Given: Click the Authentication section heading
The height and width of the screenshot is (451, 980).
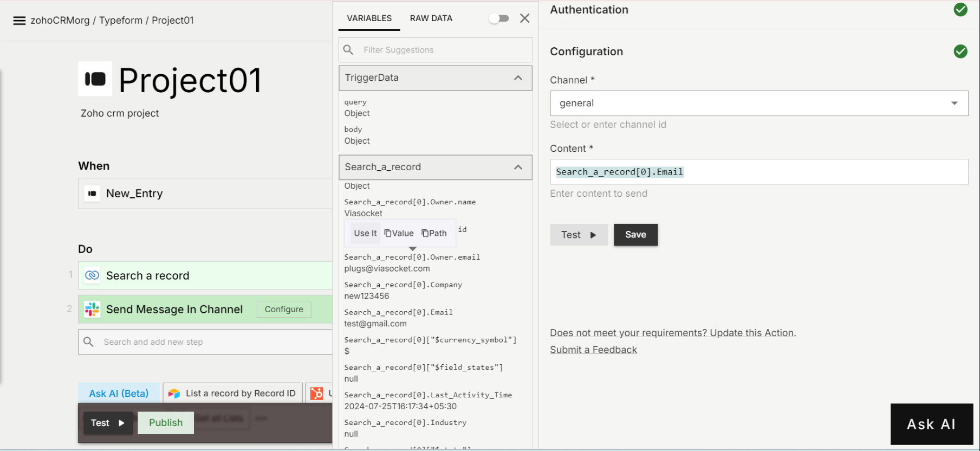Looking at the screenshot, I should (589, 10).
